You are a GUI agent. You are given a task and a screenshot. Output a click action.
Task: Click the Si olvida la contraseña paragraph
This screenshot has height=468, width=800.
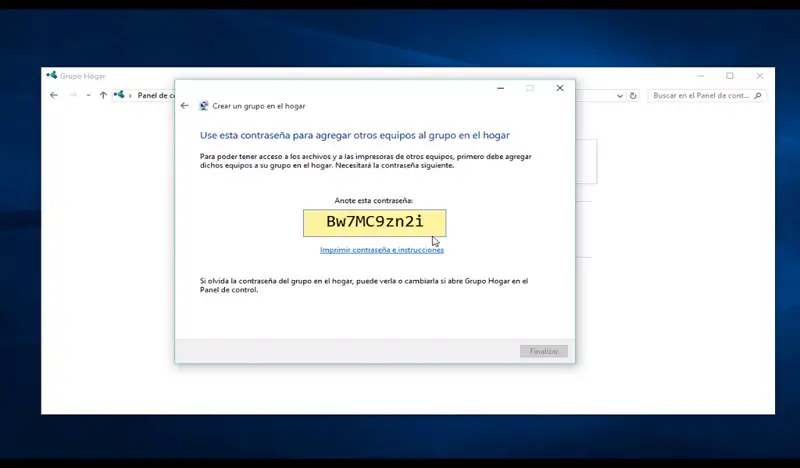[x=364, y=285]
